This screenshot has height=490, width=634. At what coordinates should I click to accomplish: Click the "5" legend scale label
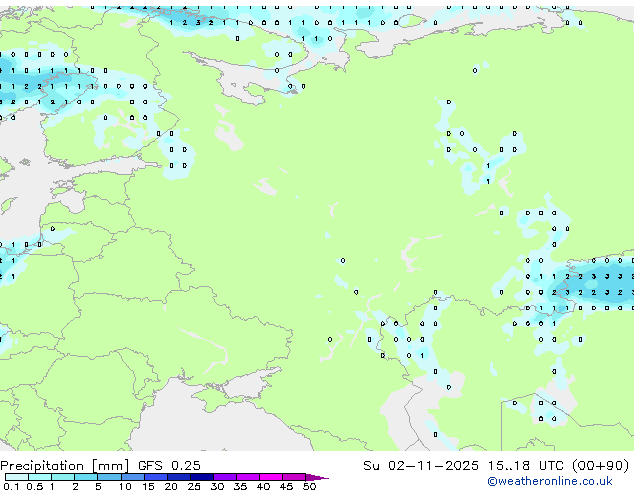(x=98, y=486)
